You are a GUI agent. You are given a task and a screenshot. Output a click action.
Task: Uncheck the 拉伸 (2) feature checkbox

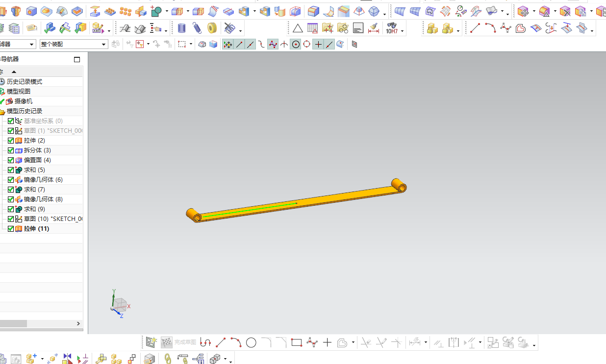click(11, 141)
